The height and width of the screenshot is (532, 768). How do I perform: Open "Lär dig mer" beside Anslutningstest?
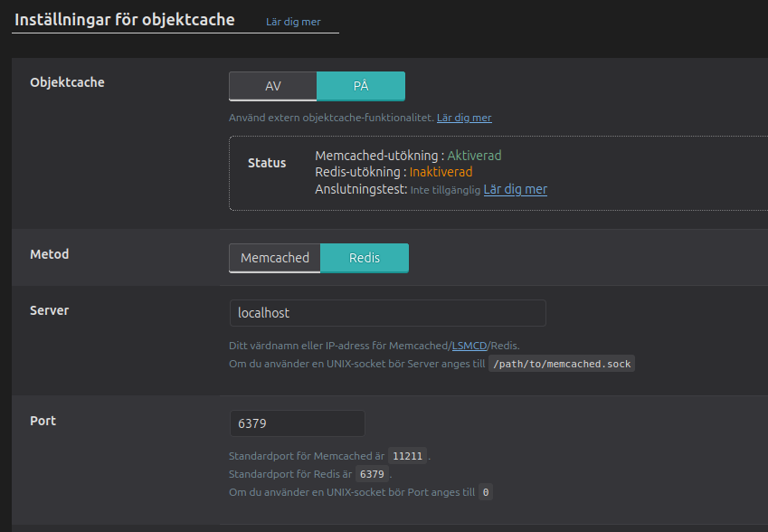point(515,189)
